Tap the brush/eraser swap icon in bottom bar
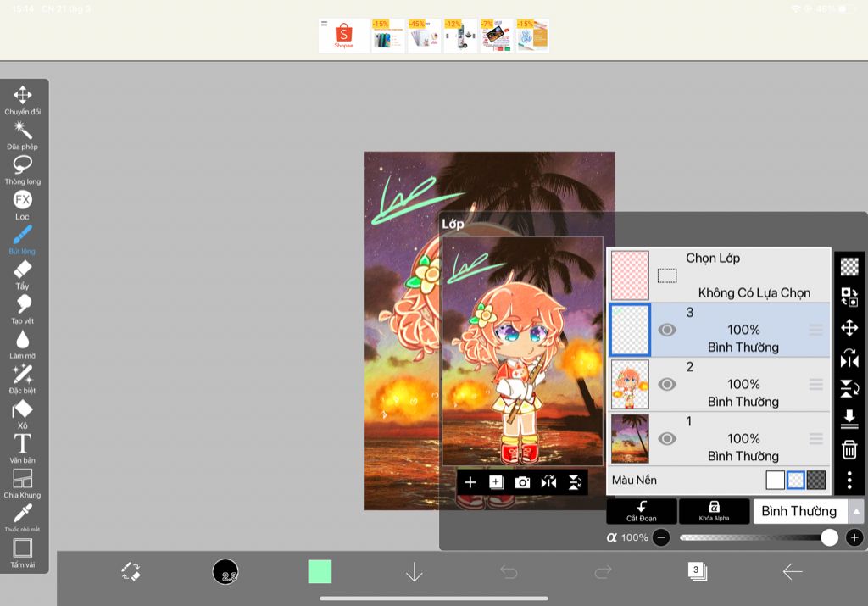Screen dimensions: 868x606 pyautogui.click(x=131, y=571)
